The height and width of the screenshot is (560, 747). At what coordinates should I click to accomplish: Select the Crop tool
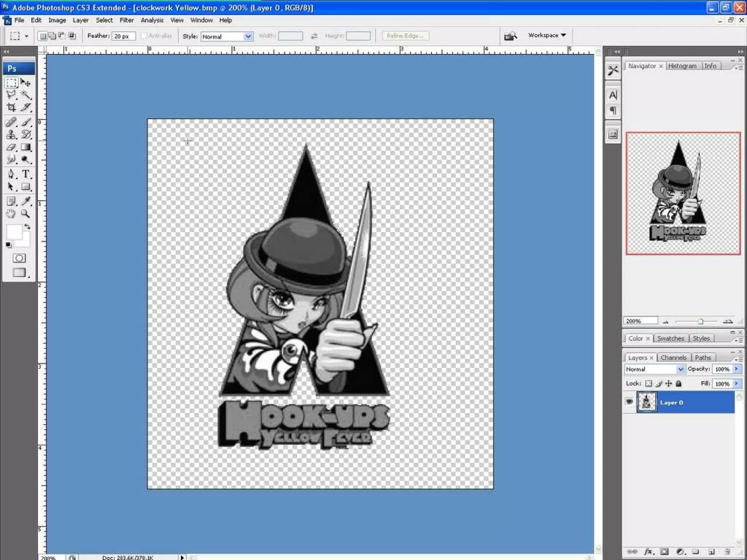click(x=11, y=108)
